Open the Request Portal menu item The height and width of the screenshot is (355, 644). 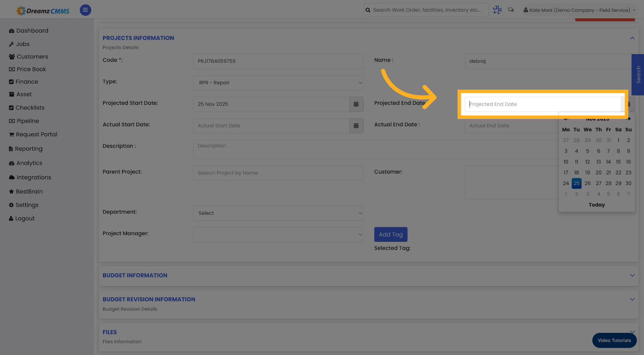point(37,134)
